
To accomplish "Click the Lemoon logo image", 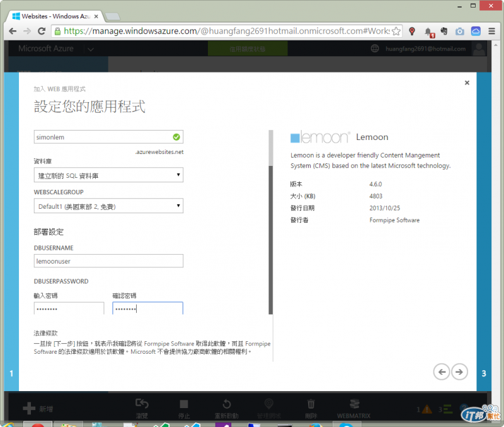I will (x=320, y=137).
